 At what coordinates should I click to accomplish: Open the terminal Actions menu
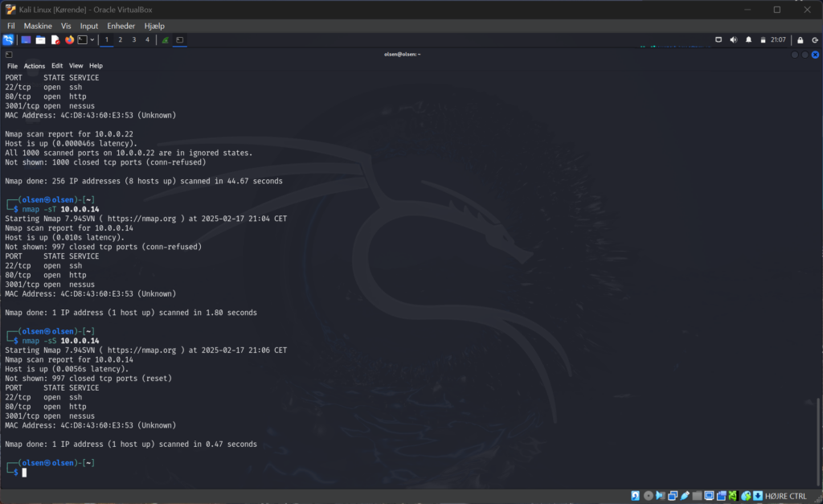tap(35, 66)
